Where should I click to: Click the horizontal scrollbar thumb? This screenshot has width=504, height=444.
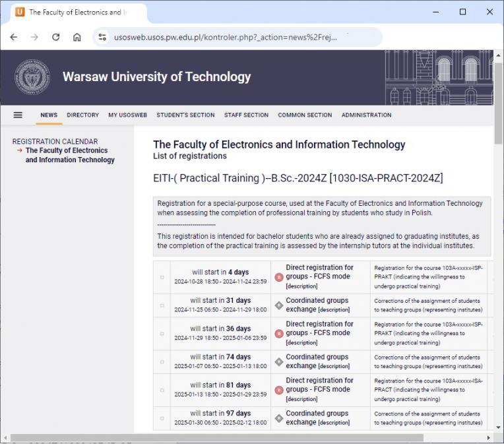click(x=216, y=438)
